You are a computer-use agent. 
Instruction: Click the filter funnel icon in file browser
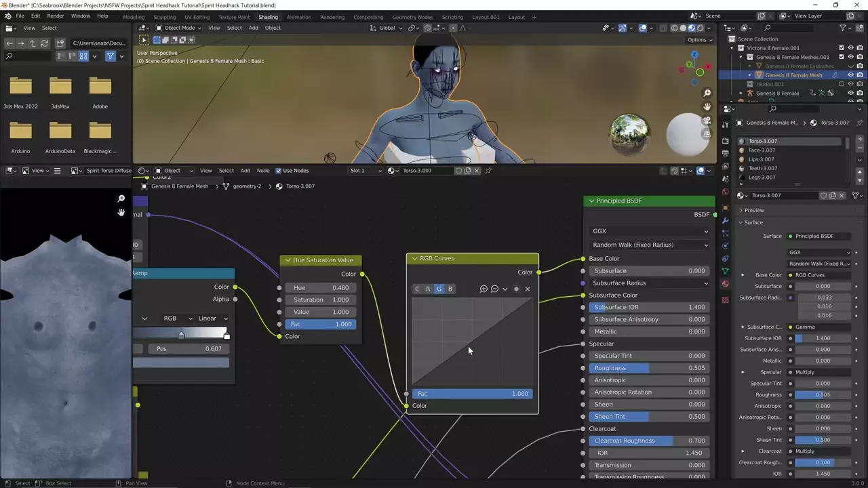(x=110, y=56)
